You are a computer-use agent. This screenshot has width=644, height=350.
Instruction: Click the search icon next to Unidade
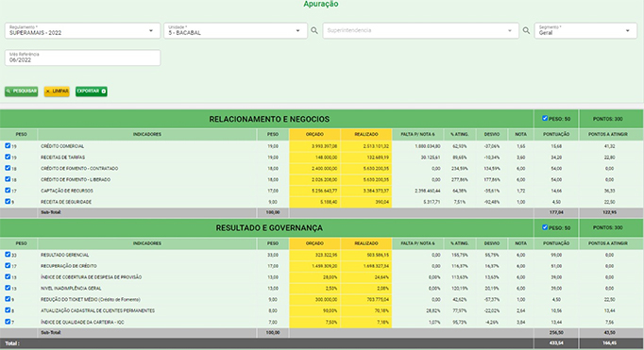point(314,30)
